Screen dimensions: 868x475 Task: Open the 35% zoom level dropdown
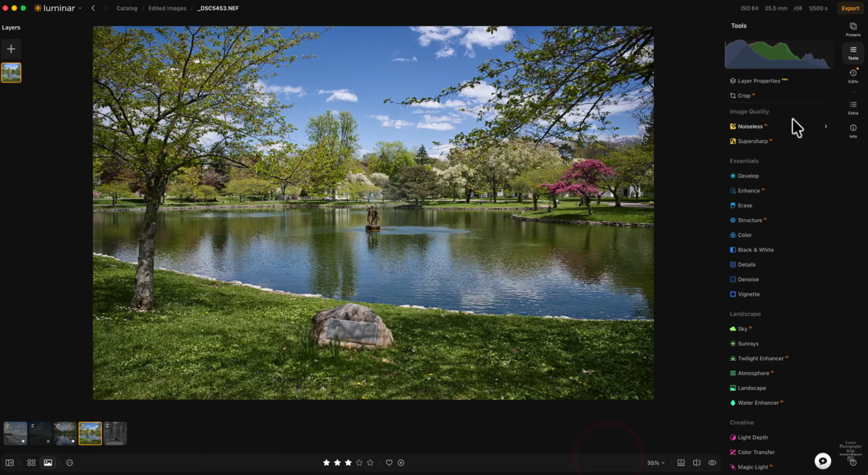click(x=656, y=463)
